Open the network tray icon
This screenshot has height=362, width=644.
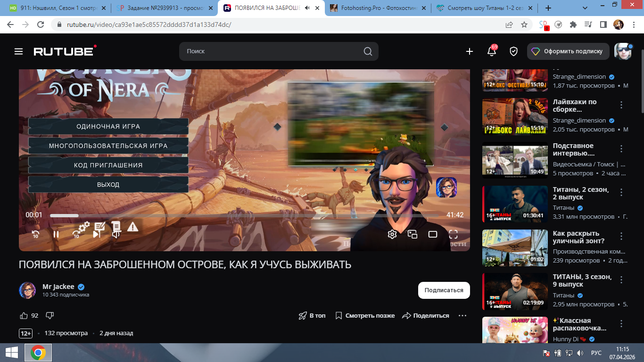pos(569,353)
